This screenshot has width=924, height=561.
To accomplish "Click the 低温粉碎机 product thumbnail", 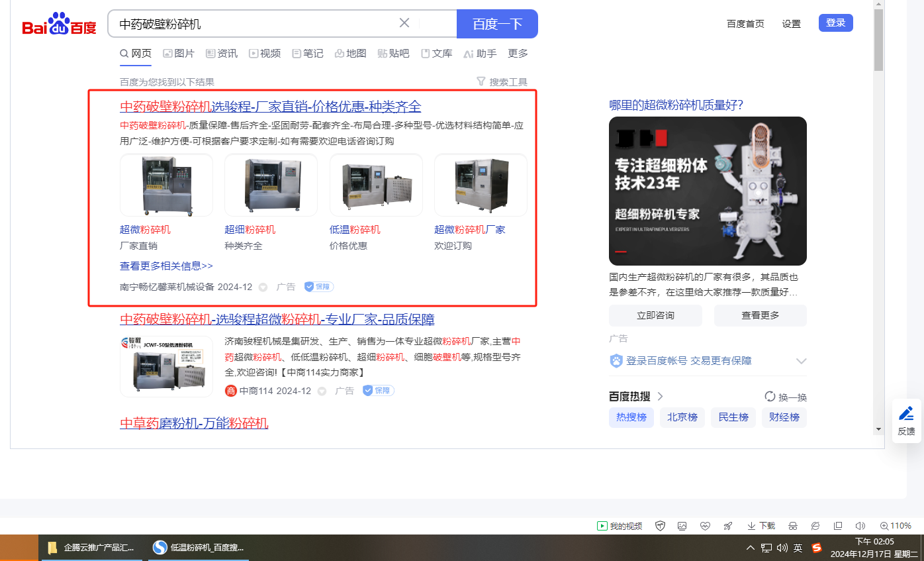I will click(376, 185).
